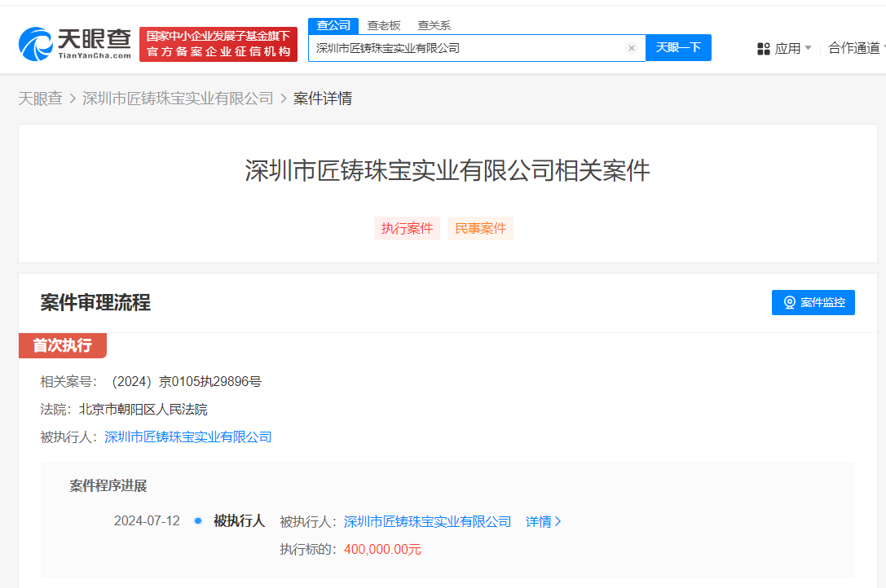Select the 民事案件 filter tag
The image size is (886, 588).
click(480, 228)
